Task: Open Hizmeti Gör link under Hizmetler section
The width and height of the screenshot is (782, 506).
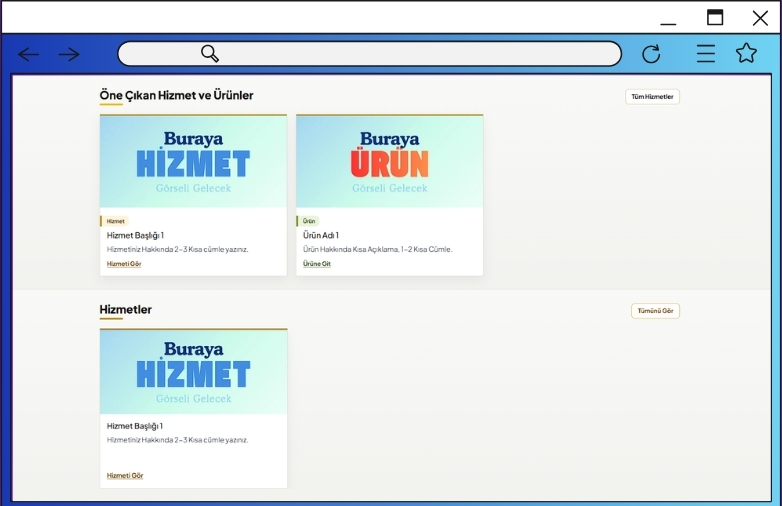Action: pyautogui.click(x=124, y=476)
